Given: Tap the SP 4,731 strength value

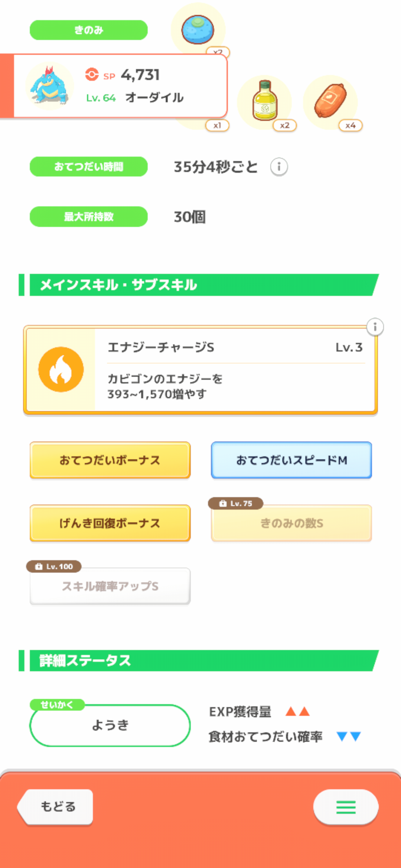Looking at the screenshot, I should click(140, 75).
